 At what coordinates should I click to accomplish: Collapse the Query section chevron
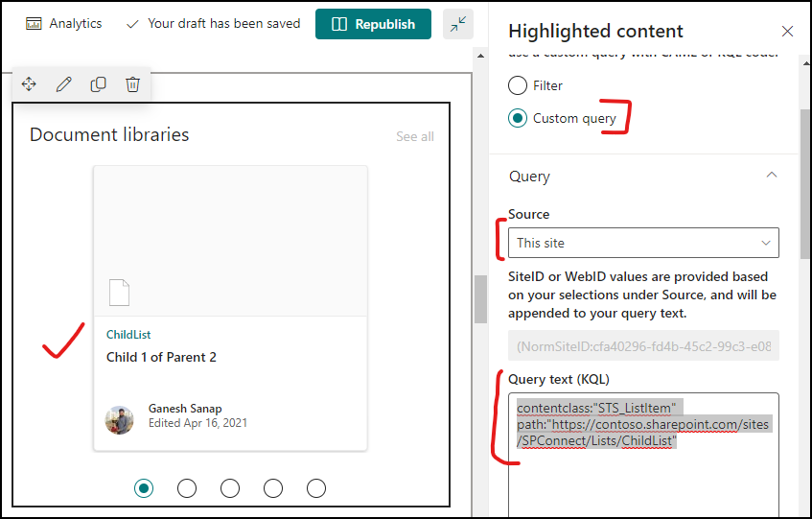point(772,175)
